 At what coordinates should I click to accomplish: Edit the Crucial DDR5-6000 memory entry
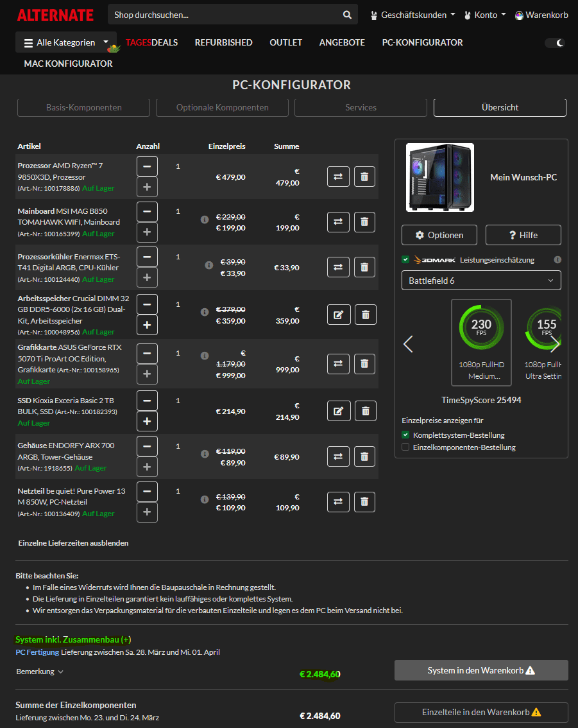pos(339,315)
